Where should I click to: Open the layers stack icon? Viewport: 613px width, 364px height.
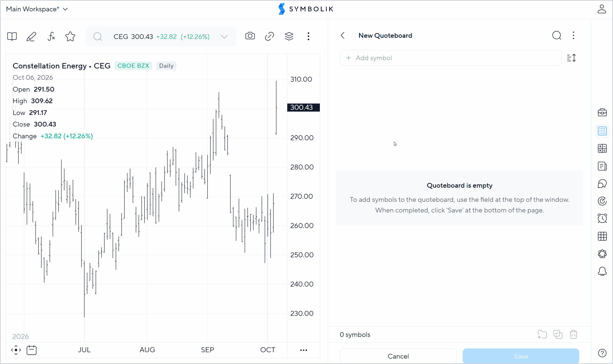(x=289, y=36)
